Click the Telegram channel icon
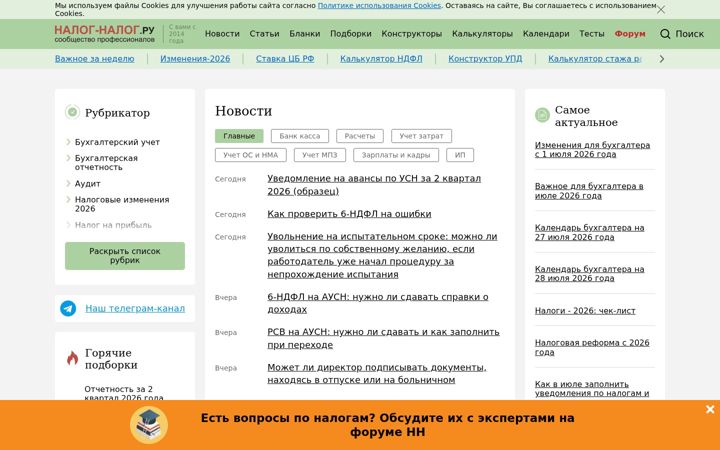The width and height of the screenshot is (720, 450). click(68, 308)
